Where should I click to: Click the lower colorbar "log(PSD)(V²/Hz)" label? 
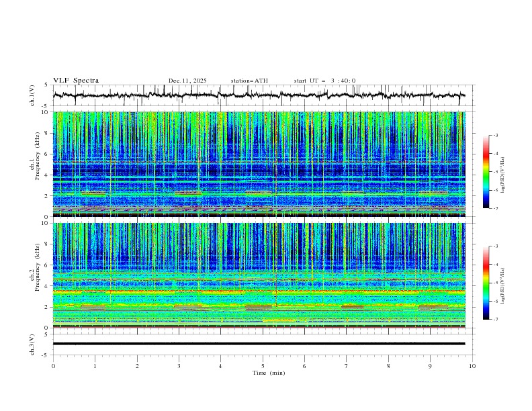[x=504, y=285]
